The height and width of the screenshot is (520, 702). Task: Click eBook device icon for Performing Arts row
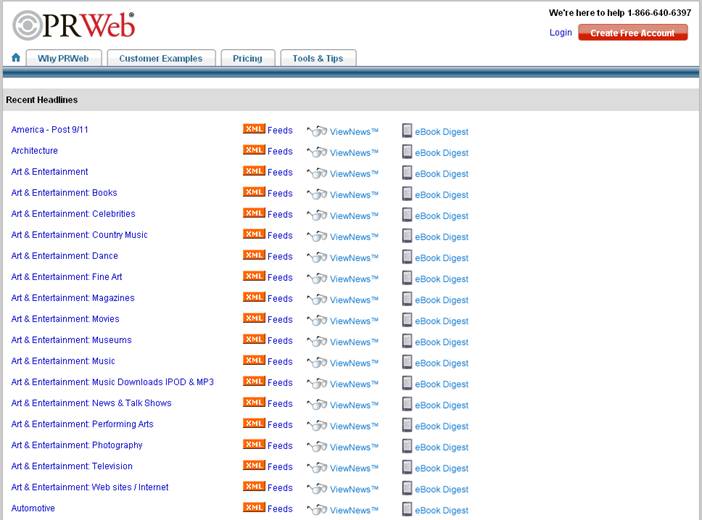point(407,425)
